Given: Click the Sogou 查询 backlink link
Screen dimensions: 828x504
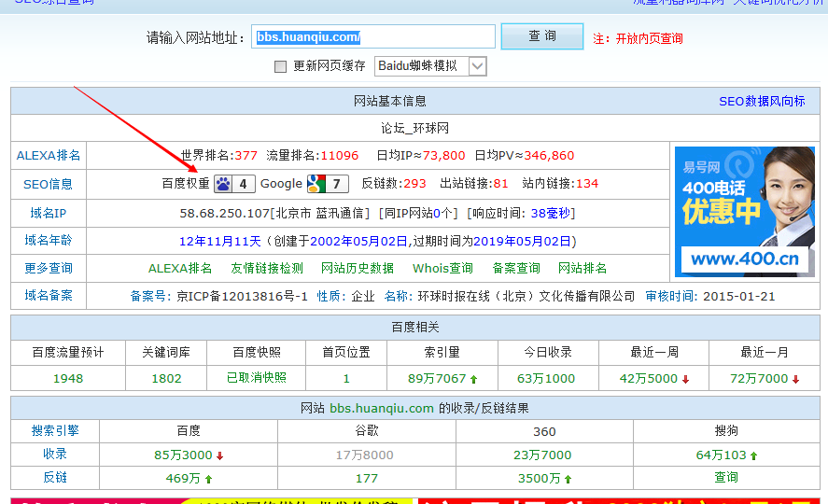Looking at the screenshot, I should tap(725, 478).
